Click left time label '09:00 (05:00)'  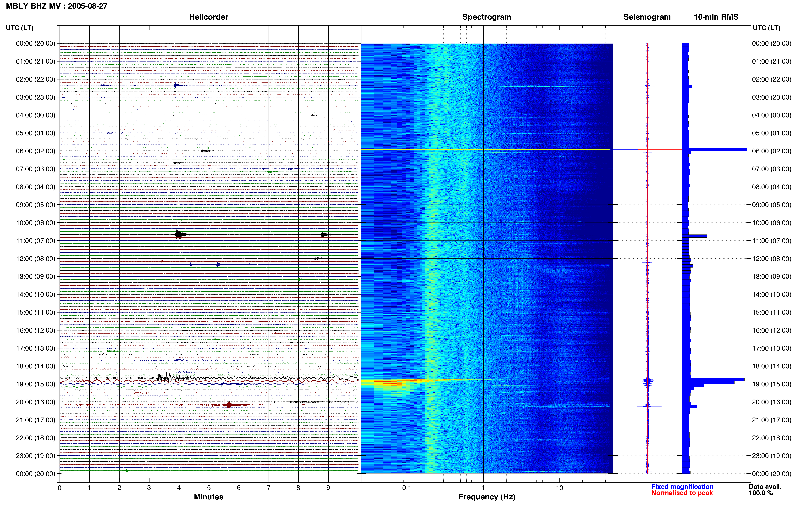coord(36,205)
